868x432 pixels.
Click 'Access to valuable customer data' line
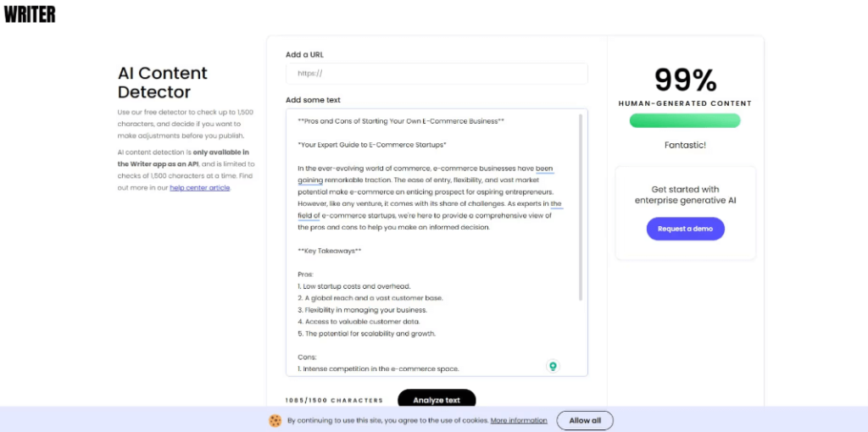click(359, 322)
